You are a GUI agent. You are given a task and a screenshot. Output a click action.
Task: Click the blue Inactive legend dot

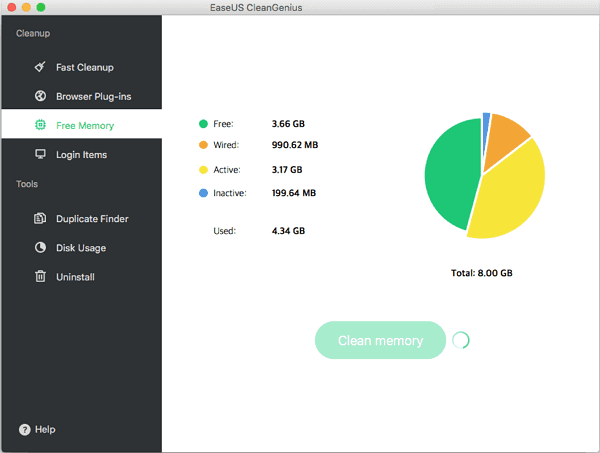pyautogui.click(x=203, y=192)
